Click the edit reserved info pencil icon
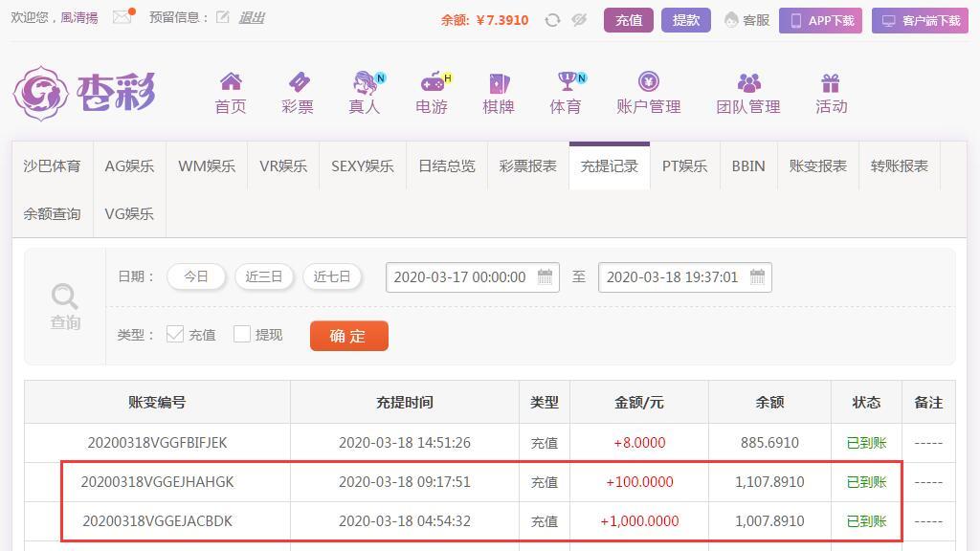Viewport: 980px width, 551px height. 222,17
